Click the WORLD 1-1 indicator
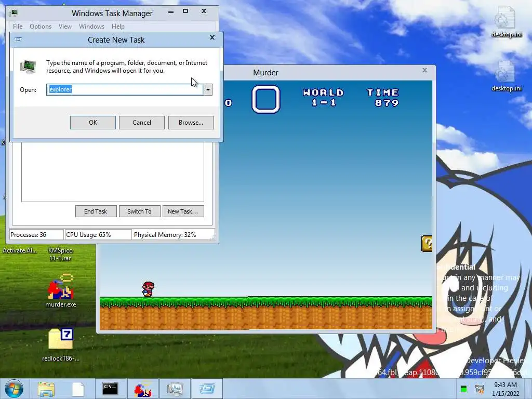Screen dimensions: 532x399 pos(323,97)
